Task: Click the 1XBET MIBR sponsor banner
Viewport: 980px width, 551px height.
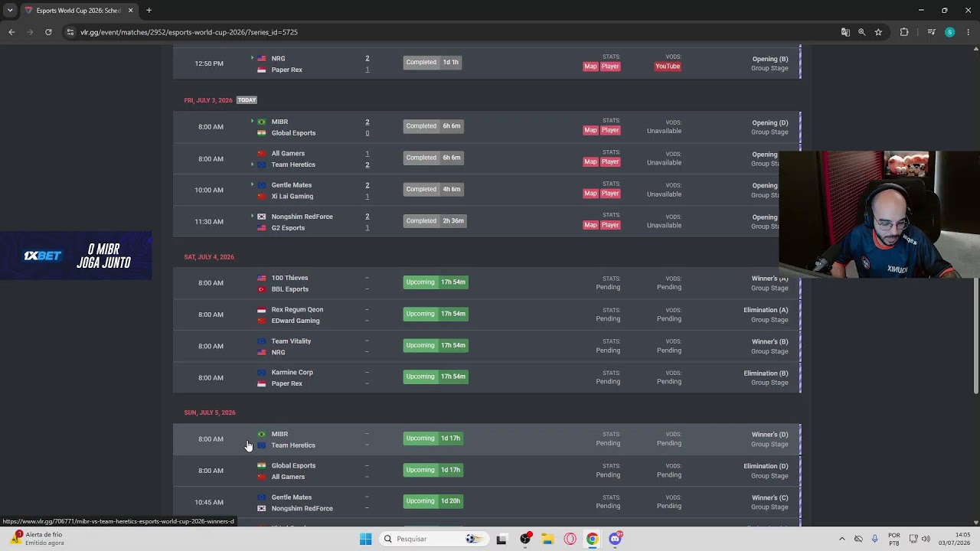Action: [76, 256]
